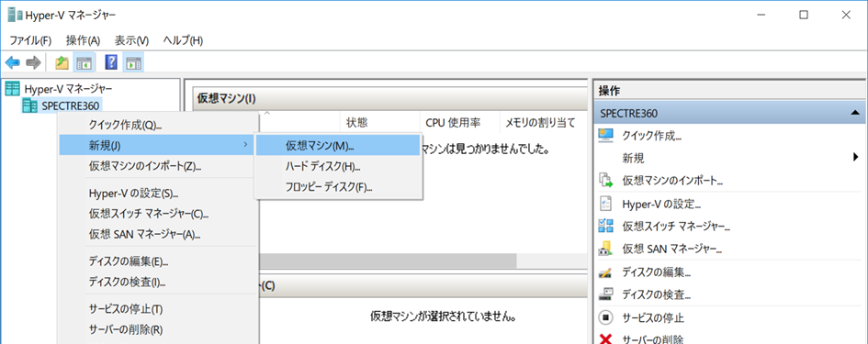The image size is (868, 344).
Task: Click ディスクの検査... in Actions pane
Action: pos(657,294)
